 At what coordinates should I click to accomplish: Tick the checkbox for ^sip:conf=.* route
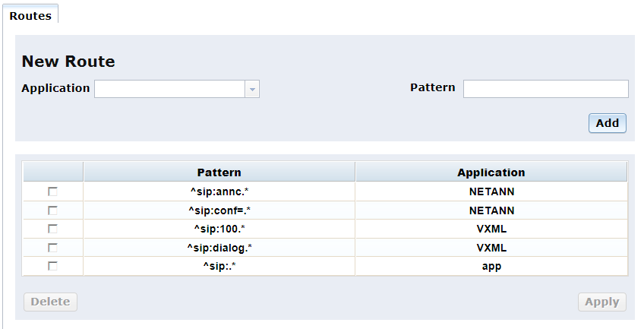point(53,210)
